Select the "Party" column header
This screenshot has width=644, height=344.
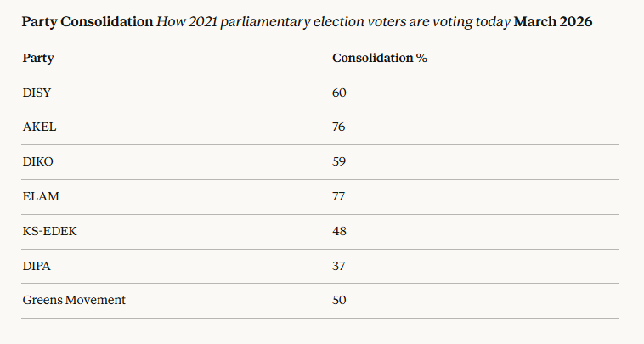pos(37,59)
